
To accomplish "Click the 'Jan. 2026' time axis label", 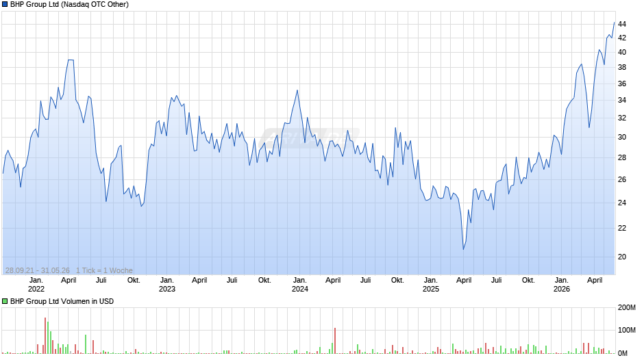I will 562,285.
